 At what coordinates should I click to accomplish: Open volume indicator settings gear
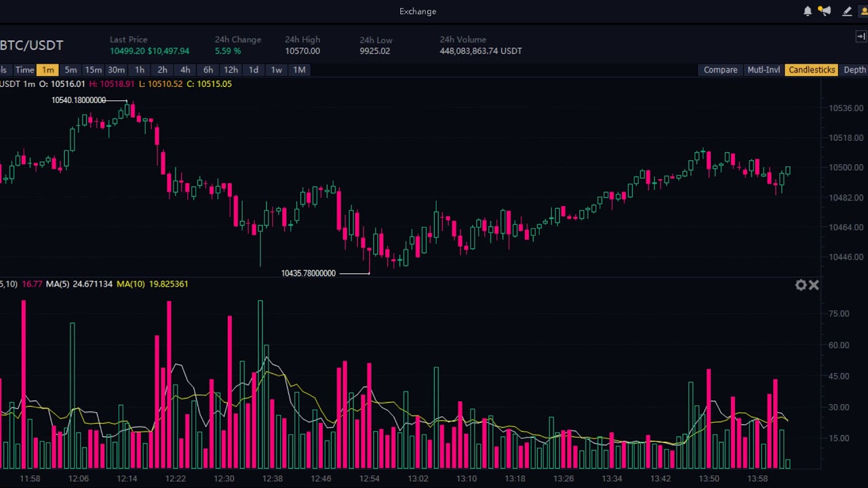pos(801,285)
